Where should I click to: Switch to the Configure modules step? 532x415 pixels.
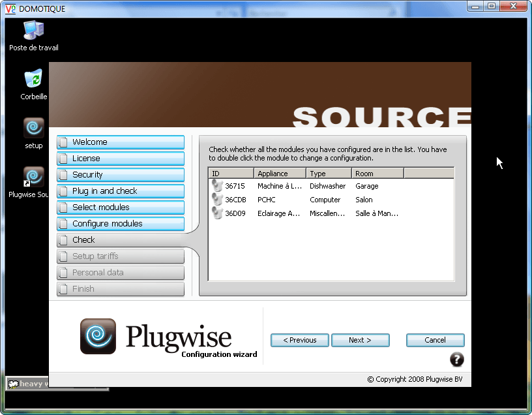tap(121, 223)
